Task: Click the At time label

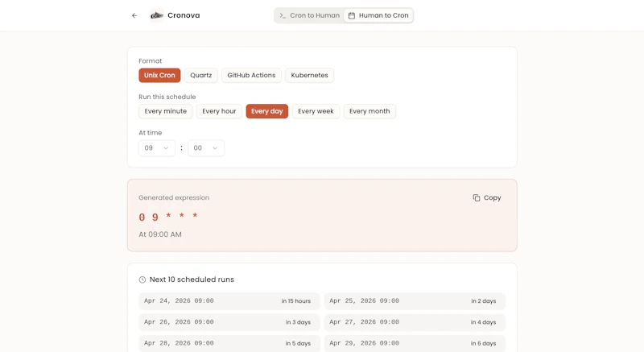Action: coord(151,133)
